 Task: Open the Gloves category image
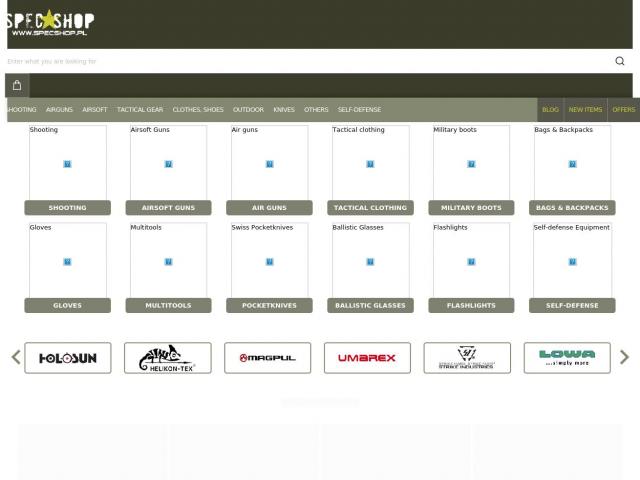pos(67,261)
